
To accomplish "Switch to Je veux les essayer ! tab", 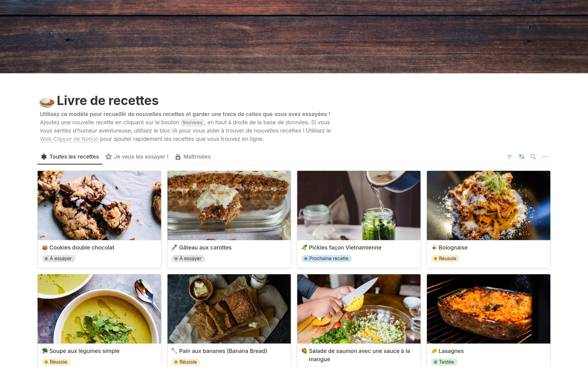I will (137, 157).
